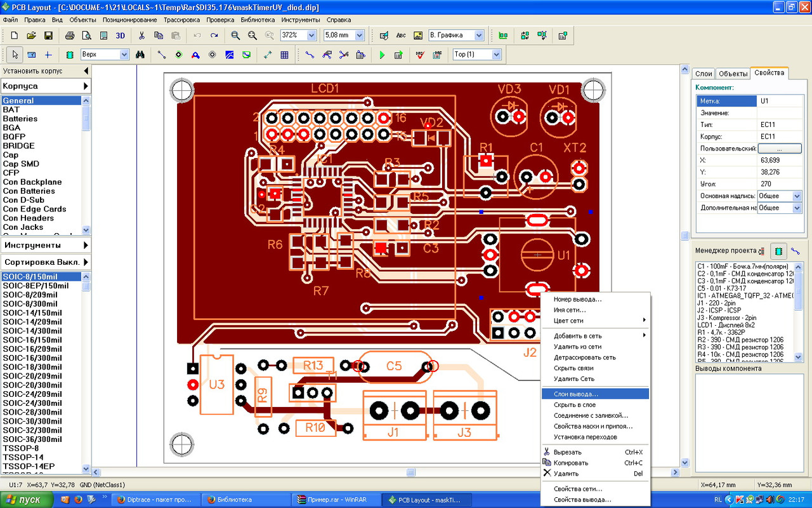Show nets in project manager

tap(796, 251)
